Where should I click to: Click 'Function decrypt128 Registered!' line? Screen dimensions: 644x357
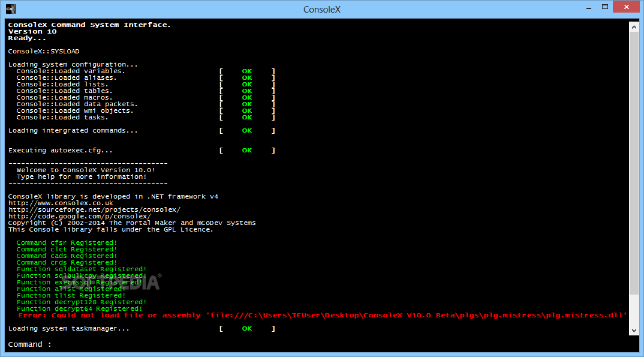[82, 302]
